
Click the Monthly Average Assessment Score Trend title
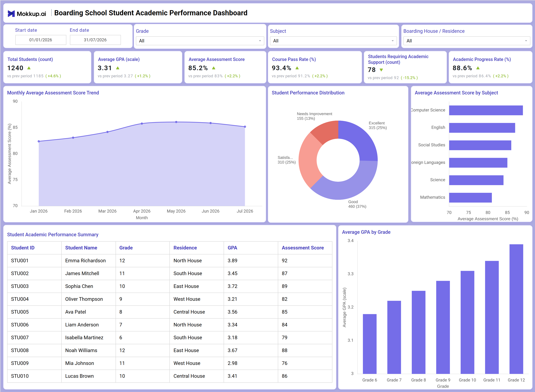click(53, 93)
